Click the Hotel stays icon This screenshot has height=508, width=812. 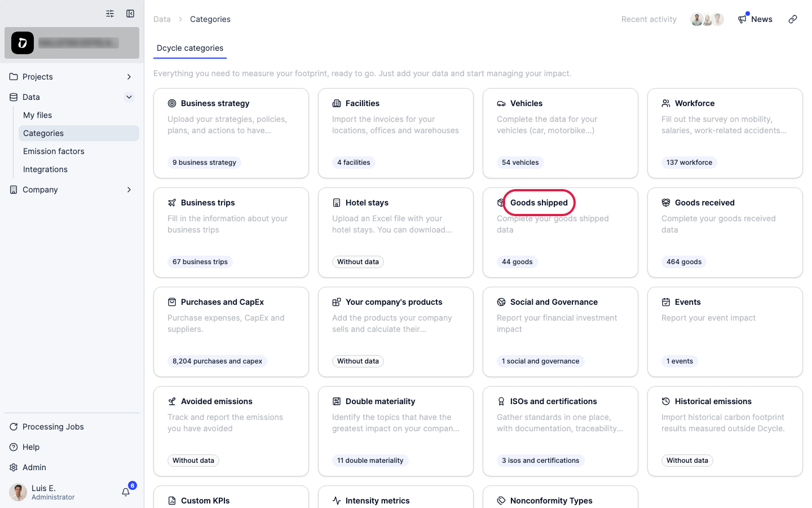(337, 203)
